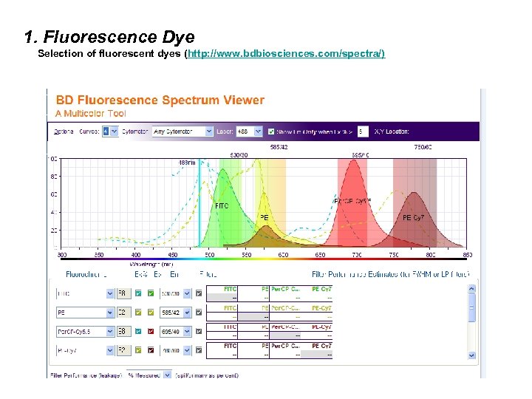532x399 pixels.
Task: Open the 695/40 filter dropdown
Action: tap(175, 332)
